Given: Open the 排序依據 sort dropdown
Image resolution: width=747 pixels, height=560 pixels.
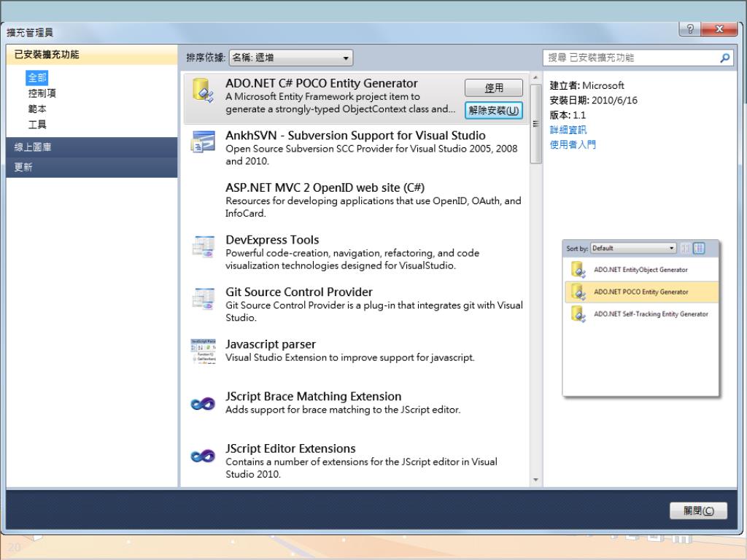Looking at the screenshot, I should pyautogui.click(x=291, y=58).
